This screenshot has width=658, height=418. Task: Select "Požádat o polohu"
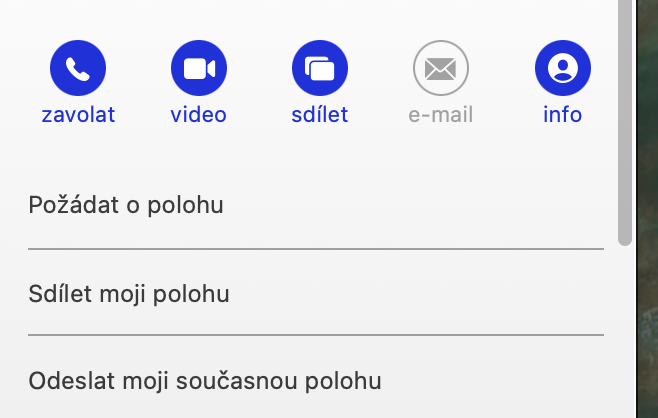126,205
